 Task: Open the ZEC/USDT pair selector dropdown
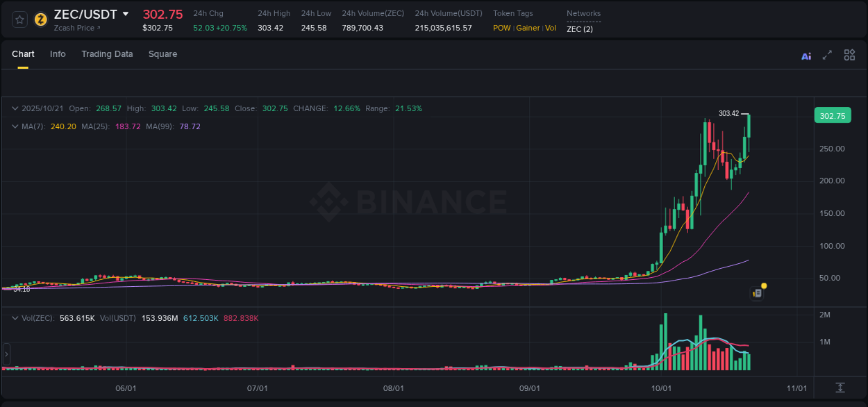pos(126,13)
